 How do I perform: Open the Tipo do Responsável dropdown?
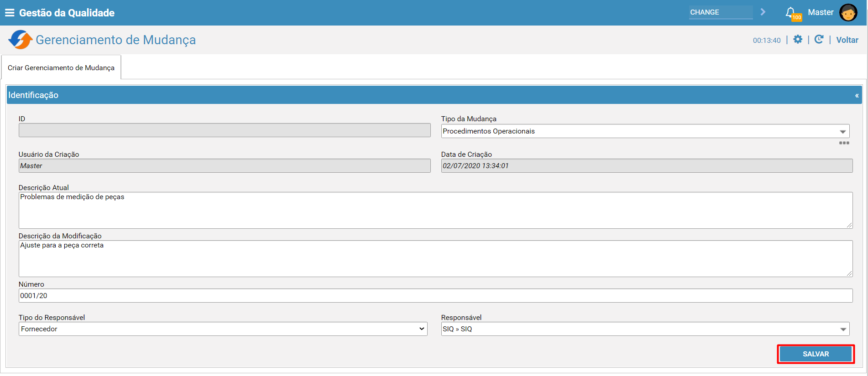click(223, 329)
